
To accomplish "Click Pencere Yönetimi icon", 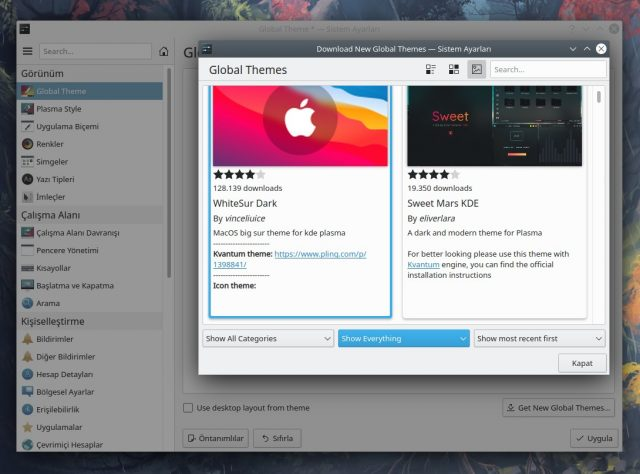I will [27, 250].
